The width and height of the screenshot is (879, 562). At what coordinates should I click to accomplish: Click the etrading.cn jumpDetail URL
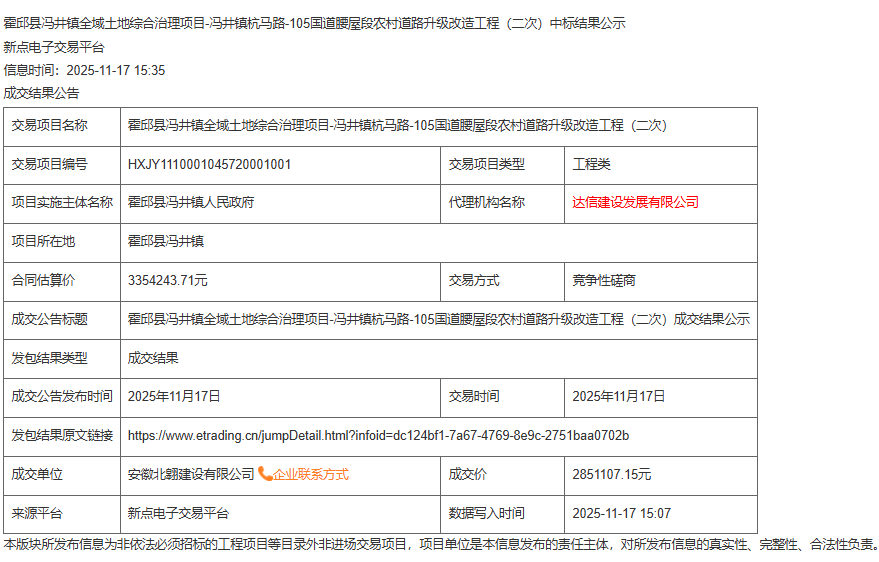(x=378, y=436)
